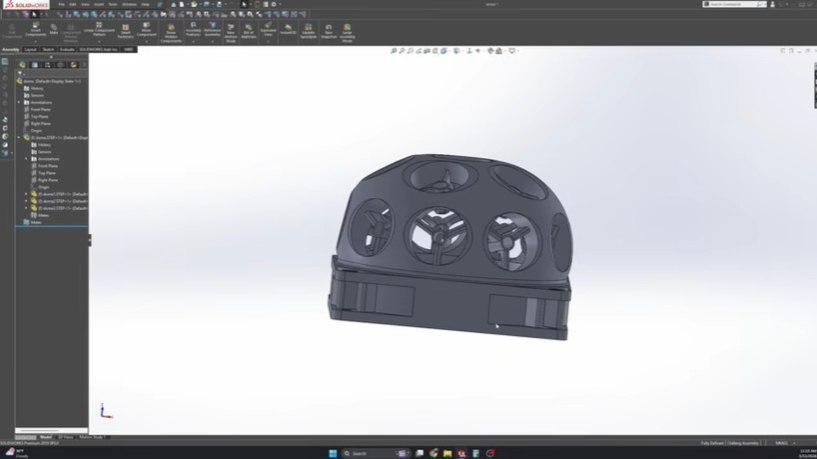Image resolution: width=817 pixels, height=459 pixels.
Task: Click the Editing Assembly status bar text
Action: (744, 443)
